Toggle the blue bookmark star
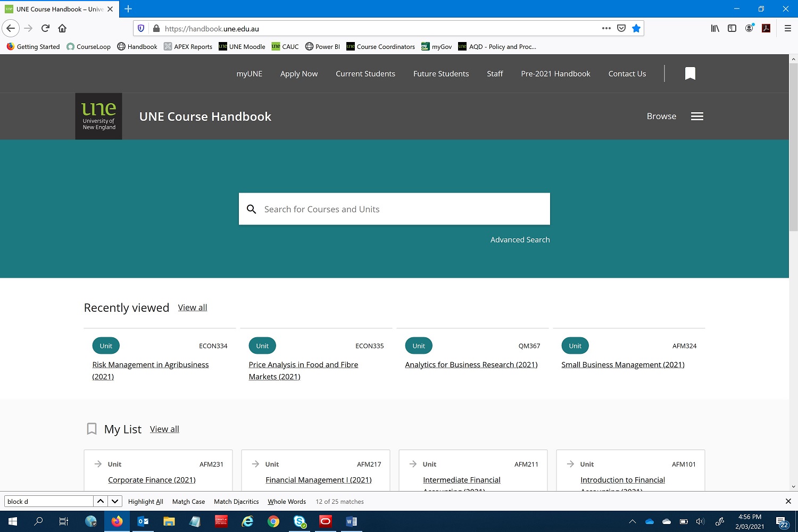798x532 pixels. 636,28
